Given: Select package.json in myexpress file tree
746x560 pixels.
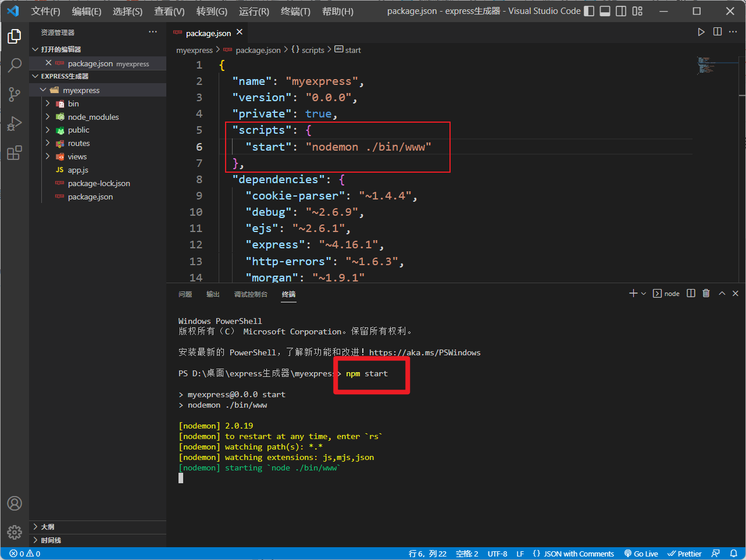Looking at the screenshot, I should 98,197.
